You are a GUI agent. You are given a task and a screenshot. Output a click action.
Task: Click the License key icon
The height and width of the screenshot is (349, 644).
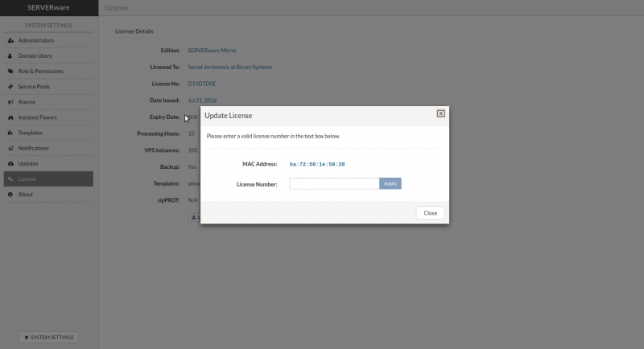pyautogui.click(x=10, y=179)
